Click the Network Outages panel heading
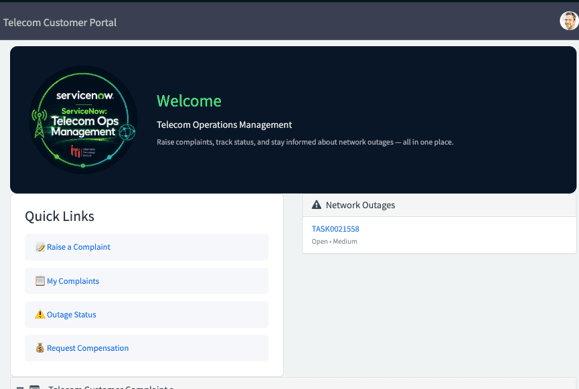Image resolution: width=579 pixels, height=389 pixels. [360, 205]
